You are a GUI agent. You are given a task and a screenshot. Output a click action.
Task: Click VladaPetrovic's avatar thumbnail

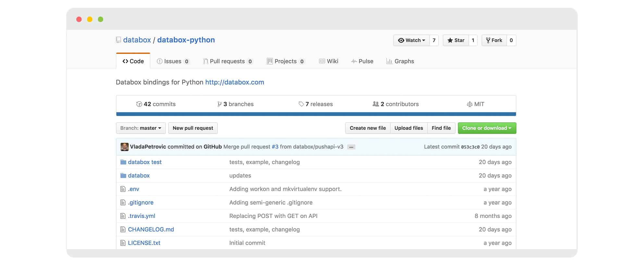(x=124, y=147)
